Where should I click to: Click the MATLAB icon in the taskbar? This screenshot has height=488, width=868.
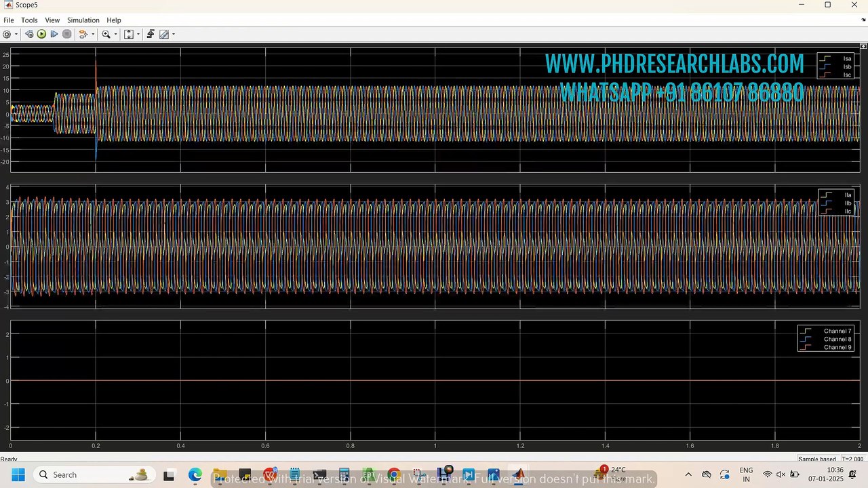click(519, 474)
